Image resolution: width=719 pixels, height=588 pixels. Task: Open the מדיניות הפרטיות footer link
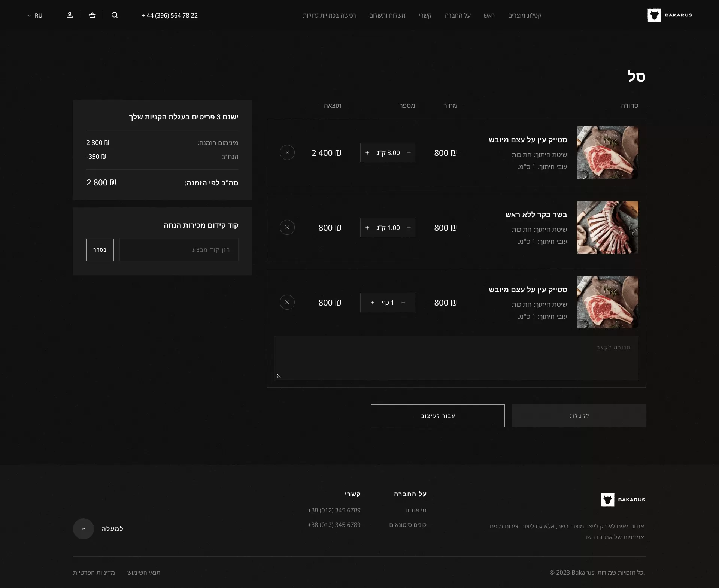(94, 572)
